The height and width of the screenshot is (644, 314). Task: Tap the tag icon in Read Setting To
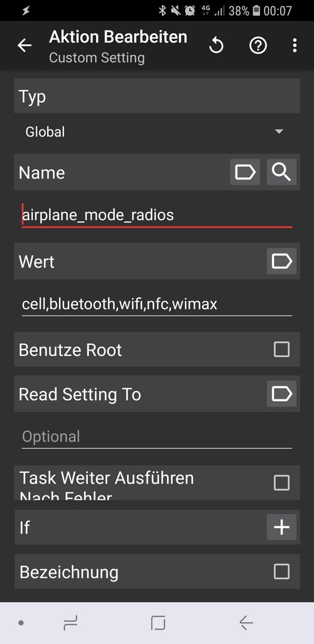click(282, 394)
